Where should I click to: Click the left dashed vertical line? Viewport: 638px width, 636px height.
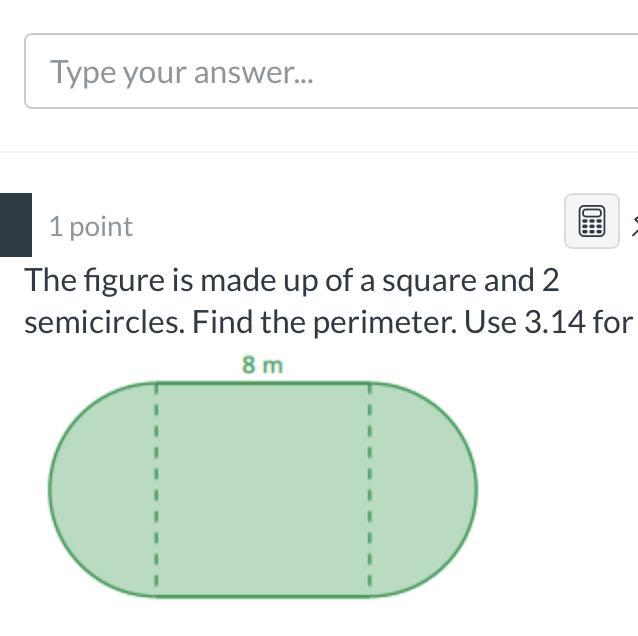click(157, 490)
